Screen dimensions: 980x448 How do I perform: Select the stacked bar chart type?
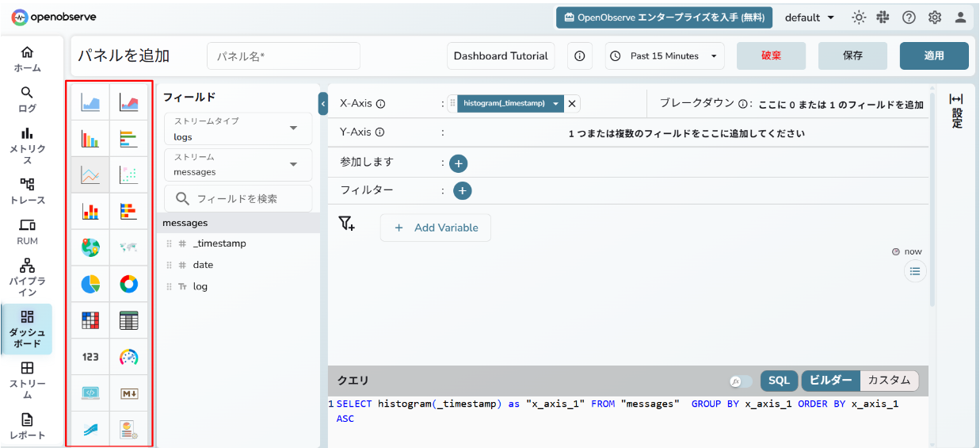[x=90, y=212]
